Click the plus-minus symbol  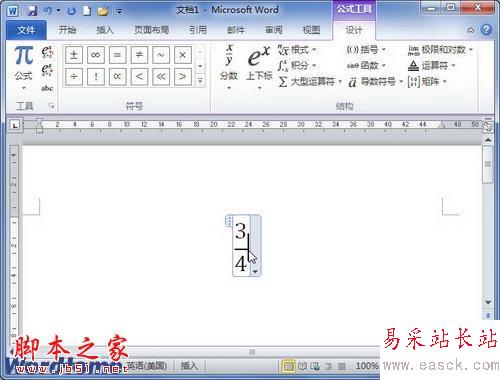point(74,55)
